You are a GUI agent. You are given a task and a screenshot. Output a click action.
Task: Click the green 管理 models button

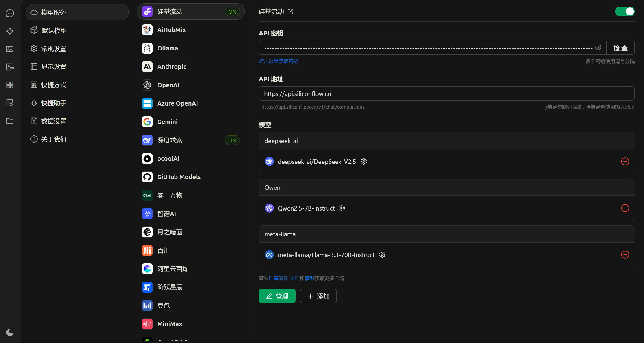[277, 296]
